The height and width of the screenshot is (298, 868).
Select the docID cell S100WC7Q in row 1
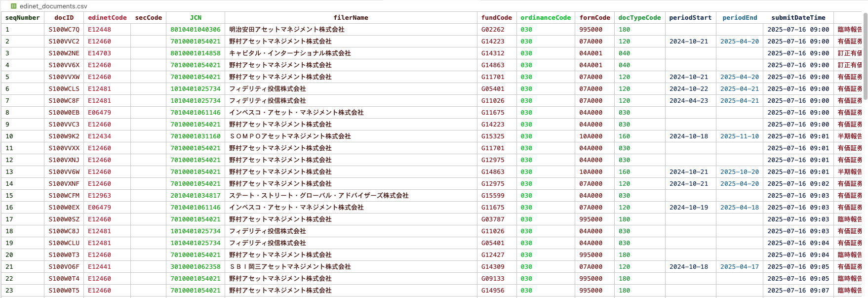coord(64,29)
